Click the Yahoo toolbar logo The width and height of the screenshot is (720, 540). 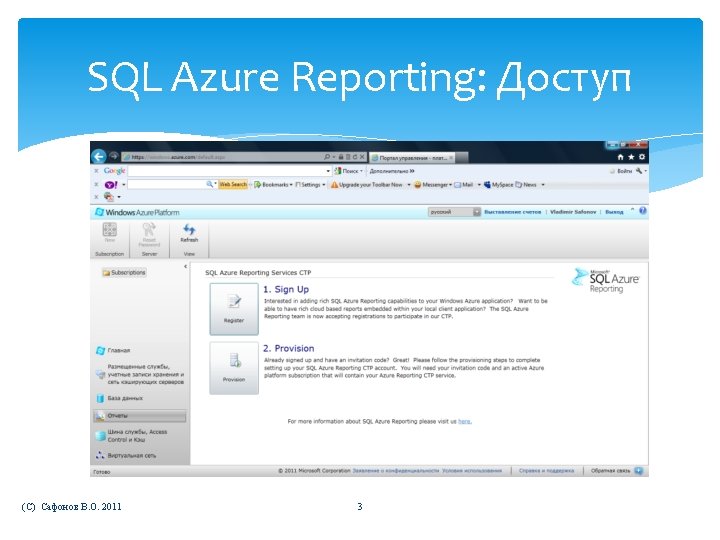tap(111, 185)
